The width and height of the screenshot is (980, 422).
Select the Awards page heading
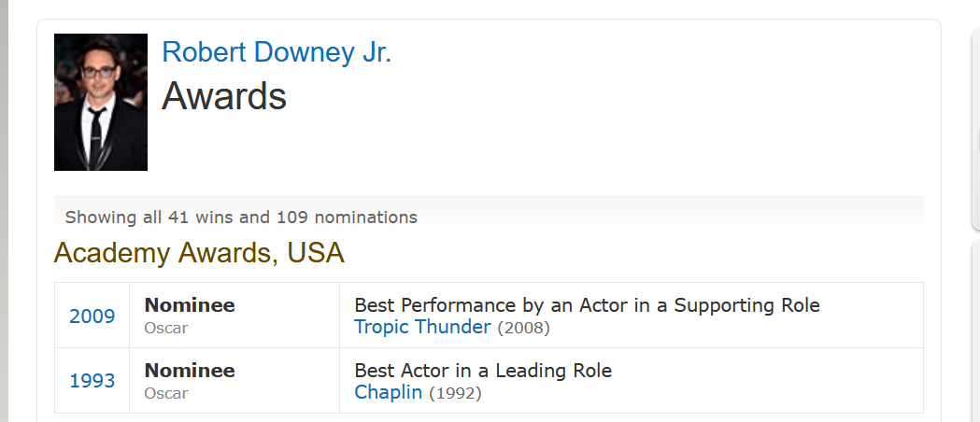[x=224, y=95]
